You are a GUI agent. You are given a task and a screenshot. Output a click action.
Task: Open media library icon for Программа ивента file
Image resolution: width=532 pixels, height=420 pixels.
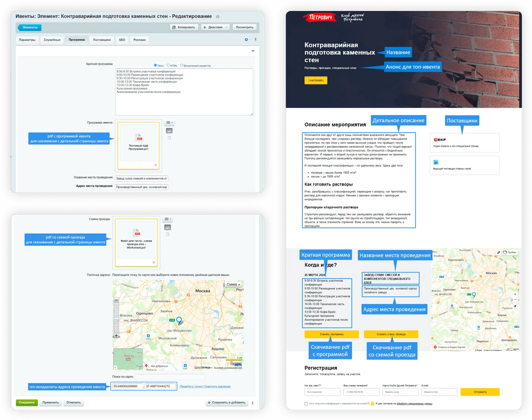click(169, 130)
